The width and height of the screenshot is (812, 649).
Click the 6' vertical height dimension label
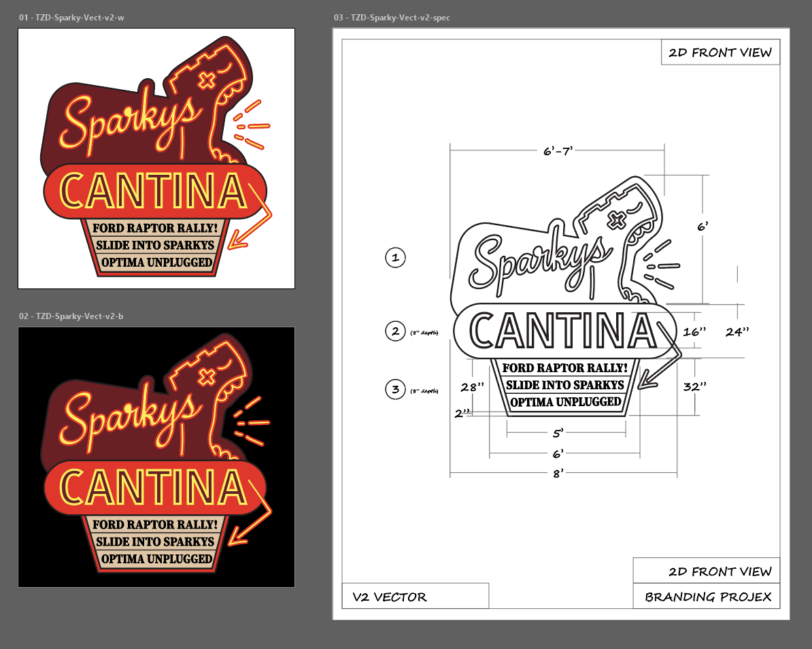coord(703,227)
